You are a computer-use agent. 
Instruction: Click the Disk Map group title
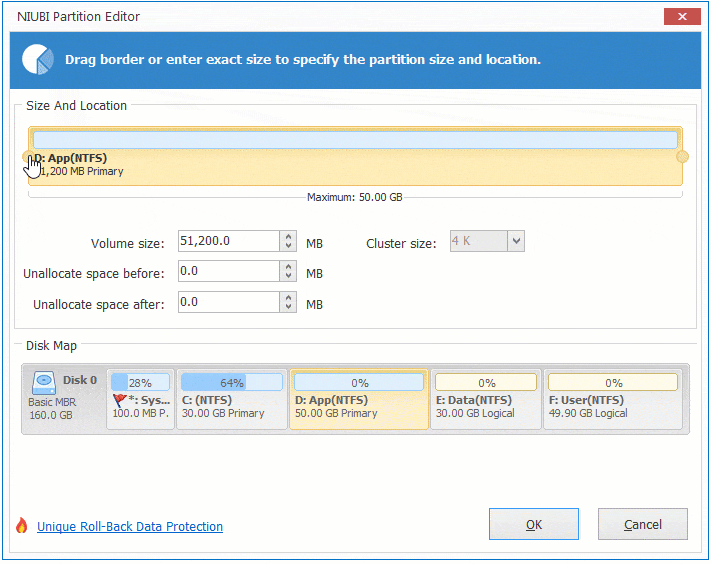(x=51, y=346)
